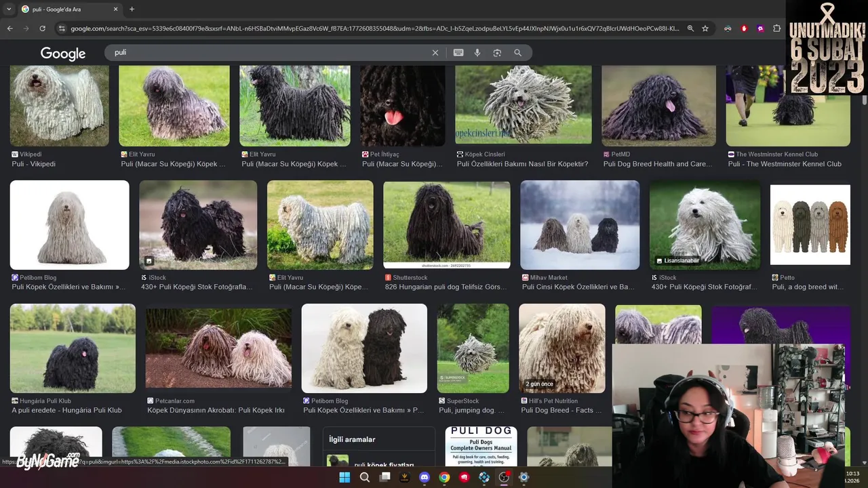Open Petto four colored pulis illustration

point(810,225)
